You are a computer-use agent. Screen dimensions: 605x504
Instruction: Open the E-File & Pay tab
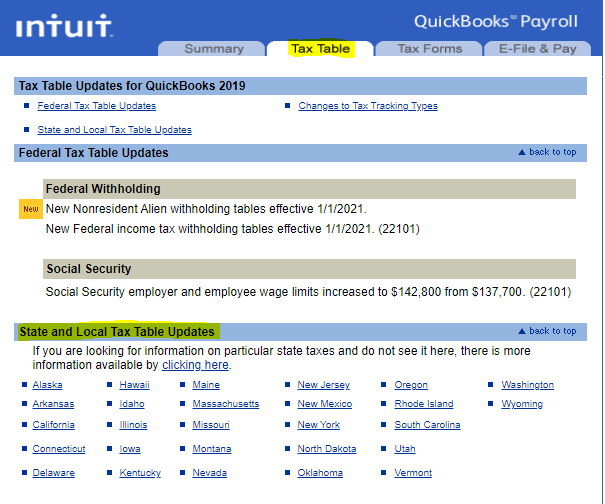pos(537,49)
